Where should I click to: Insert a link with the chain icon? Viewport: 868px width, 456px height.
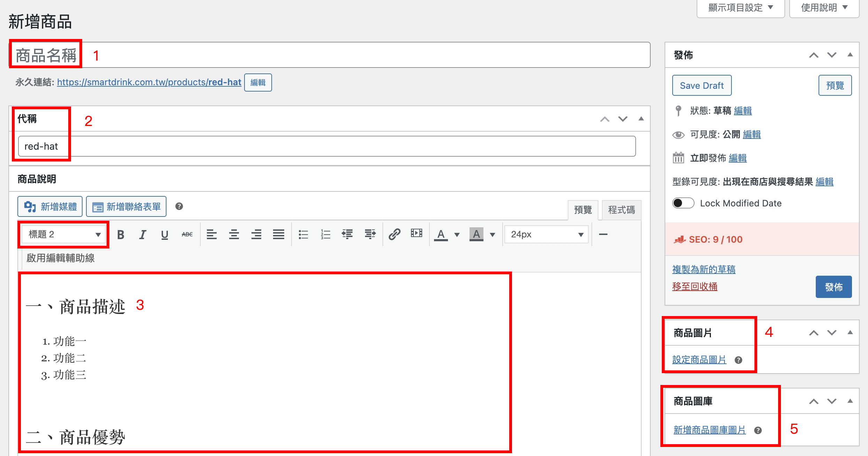pyautogui.click(x=394, y=234)
